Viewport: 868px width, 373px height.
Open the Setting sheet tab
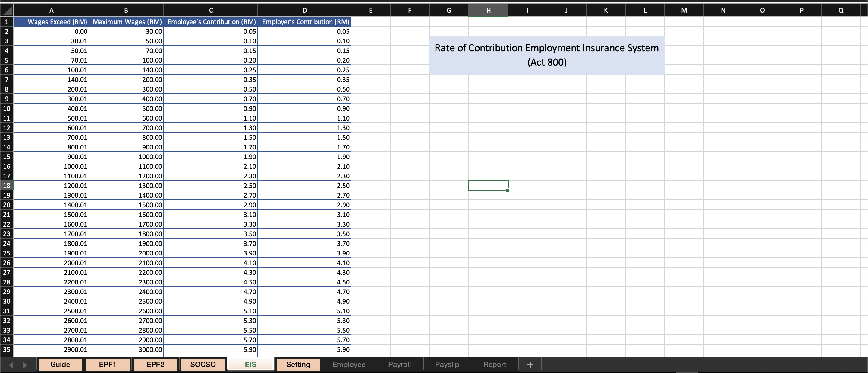point(298,364)
